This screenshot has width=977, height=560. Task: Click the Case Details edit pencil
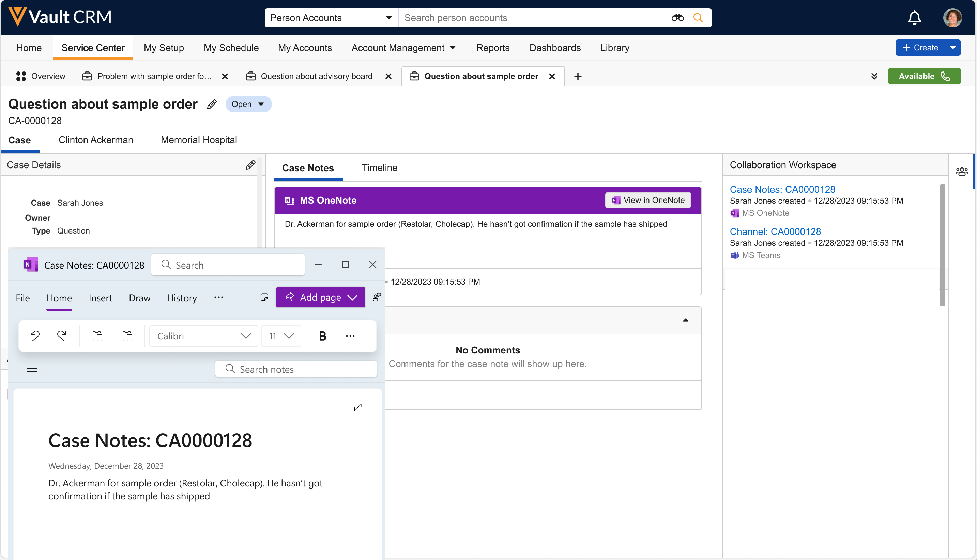[250, 165]
